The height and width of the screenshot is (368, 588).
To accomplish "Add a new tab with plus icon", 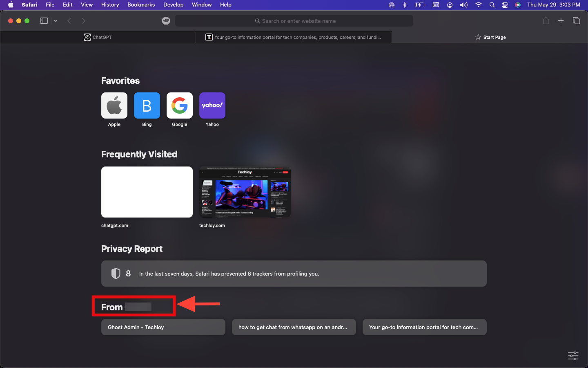I will (x=561, y=20).
